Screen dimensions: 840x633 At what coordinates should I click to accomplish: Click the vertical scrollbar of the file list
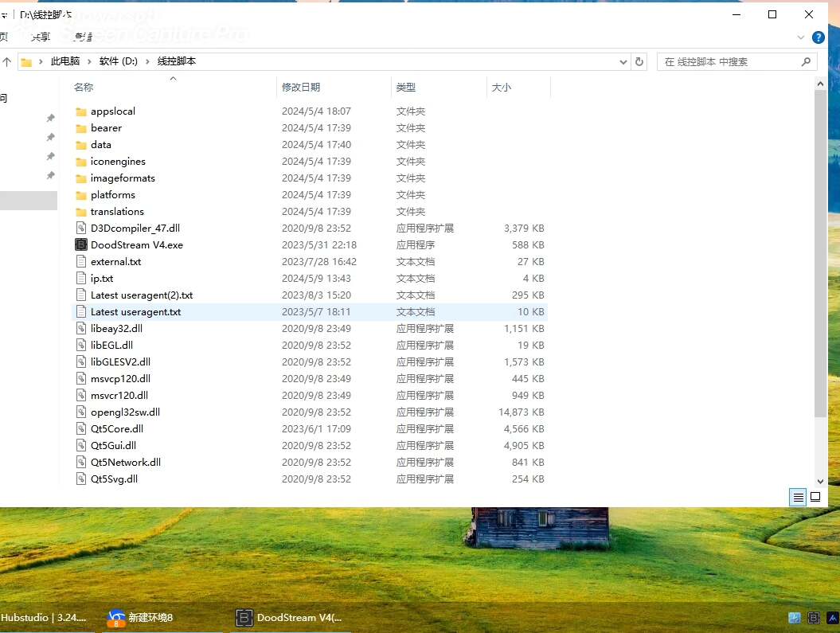tap(821, 255)
